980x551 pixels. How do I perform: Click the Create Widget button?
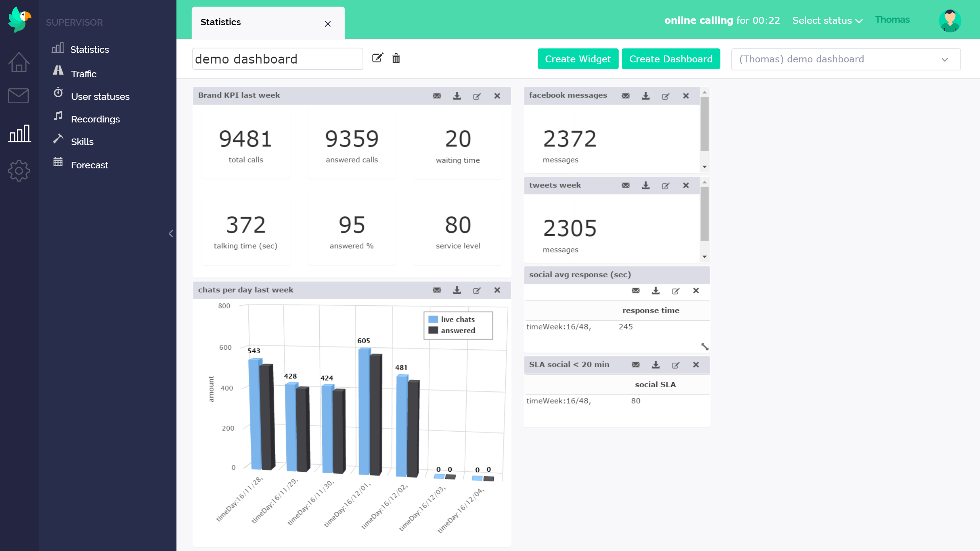coord(578,59)
